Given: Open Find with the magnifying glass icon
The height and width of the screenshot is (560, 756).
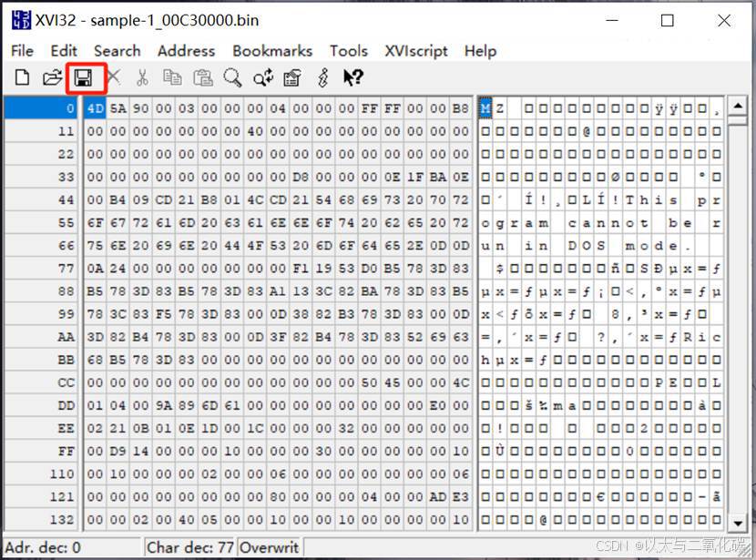Looking at the screenshot, I should click(x=232, y=77).
